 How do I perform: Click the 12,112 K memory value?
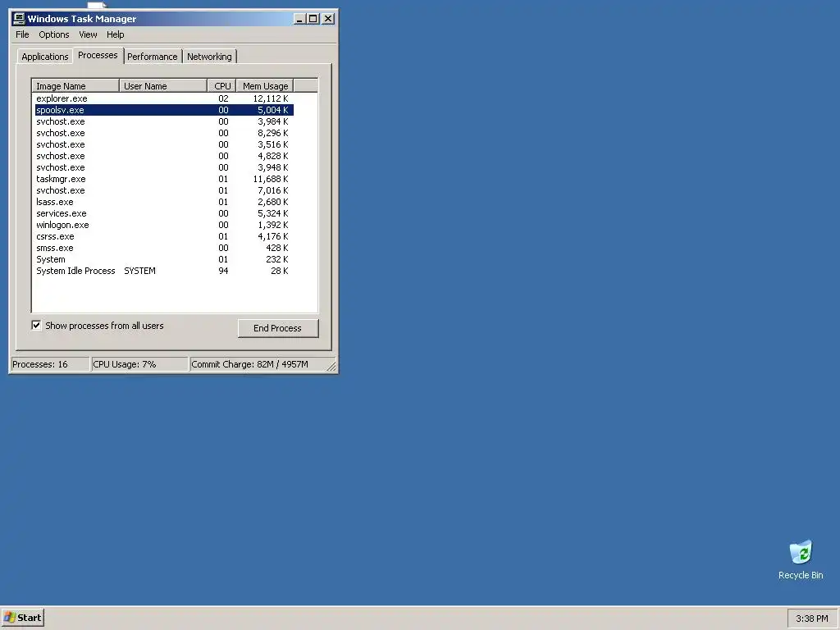(271, 98)
